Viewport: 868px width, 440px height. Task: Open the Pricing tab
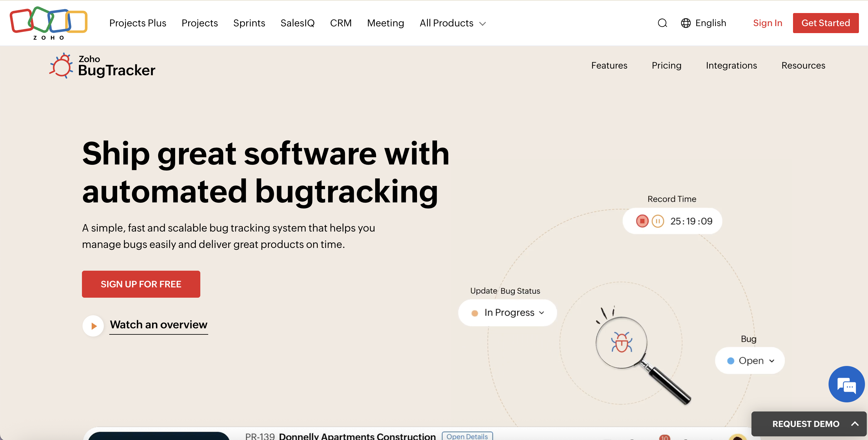pyautogui.click(x=666, y=65)
